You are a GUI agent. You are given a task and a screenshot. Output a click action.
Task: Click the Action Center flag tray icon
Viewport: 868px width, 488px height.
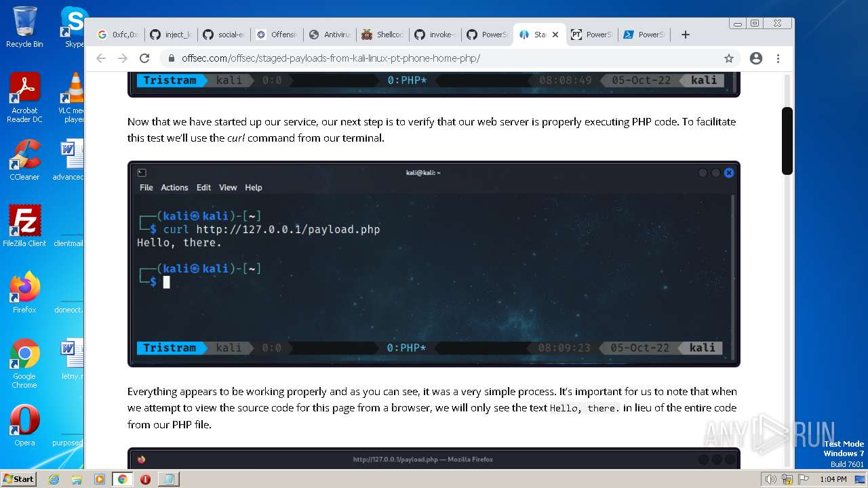pos(804,479)
